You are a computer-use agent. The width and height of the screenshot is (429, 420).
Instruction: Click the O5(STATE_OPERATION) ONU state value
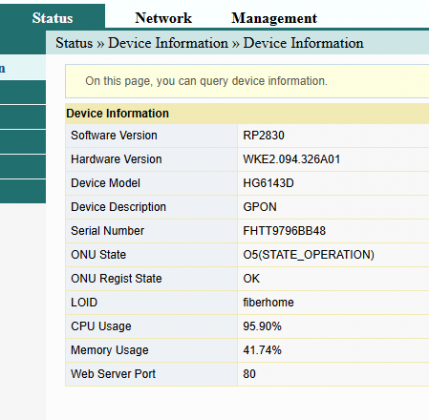click(309, 255)
